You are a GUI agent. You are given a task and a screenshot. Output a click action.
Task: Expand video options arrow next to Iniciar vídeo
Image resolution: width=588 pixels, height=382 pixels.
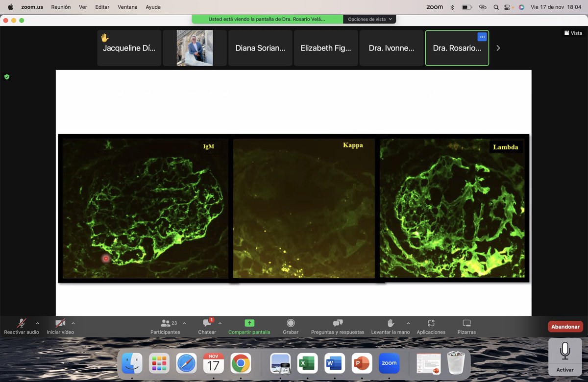[x=73, y=323]
